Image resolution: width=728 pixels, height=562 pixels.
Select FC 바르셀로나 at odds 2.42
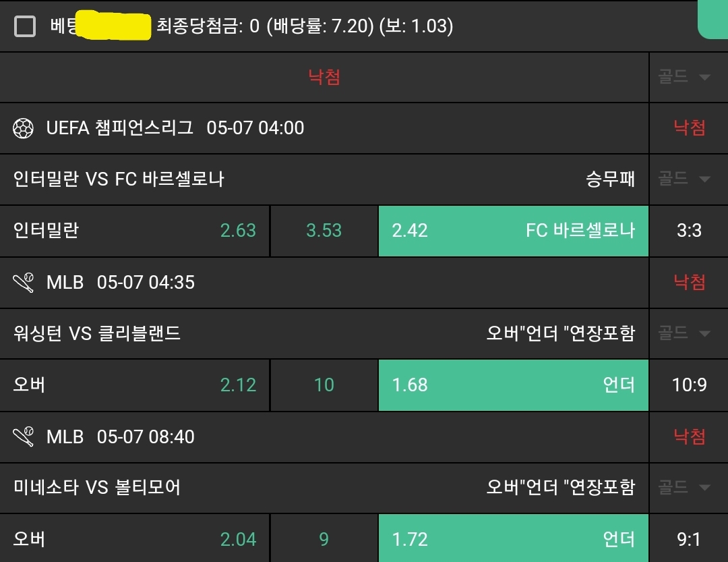tap(513, 231)
